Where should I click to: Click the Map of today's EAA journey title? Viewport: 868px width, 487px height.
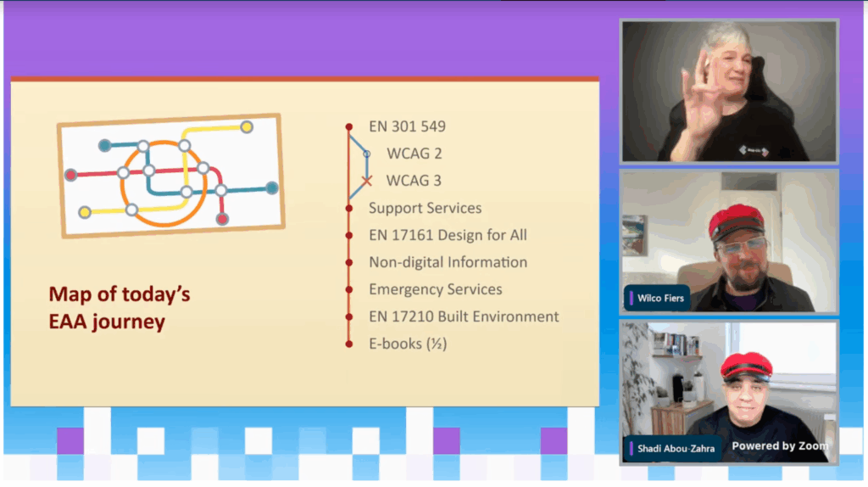pyautogui.click(x=120, y=308)
